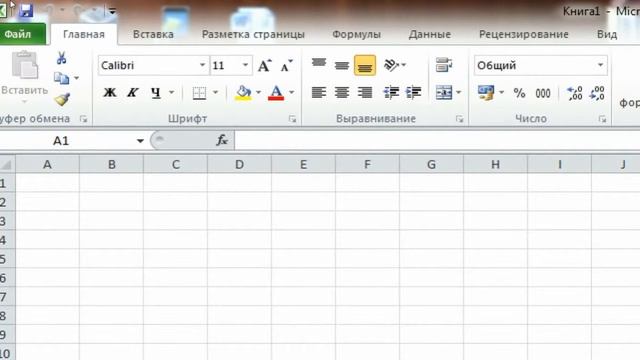
Task: Switch to the Вид tab
Action: [607, 34]
